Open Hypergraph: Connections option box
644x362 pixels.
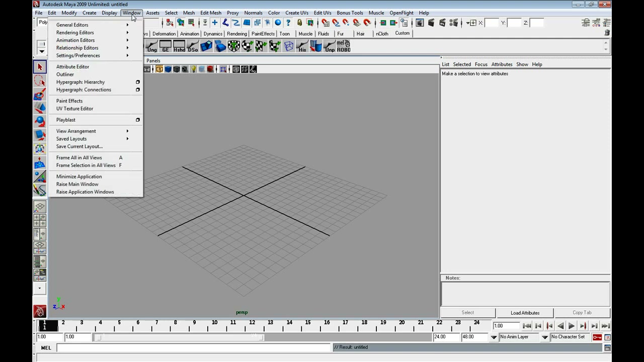point(137,89)
